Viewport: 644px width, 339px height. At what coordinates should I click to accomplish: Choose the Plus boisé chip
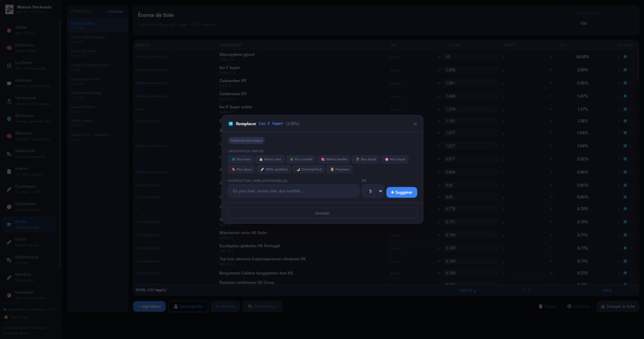tap(366, 159)
